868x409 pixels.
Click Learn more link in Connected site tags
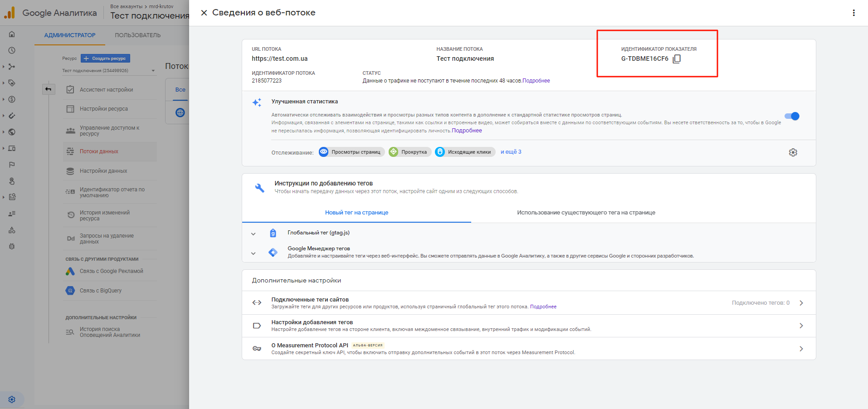tap(543, 307)
